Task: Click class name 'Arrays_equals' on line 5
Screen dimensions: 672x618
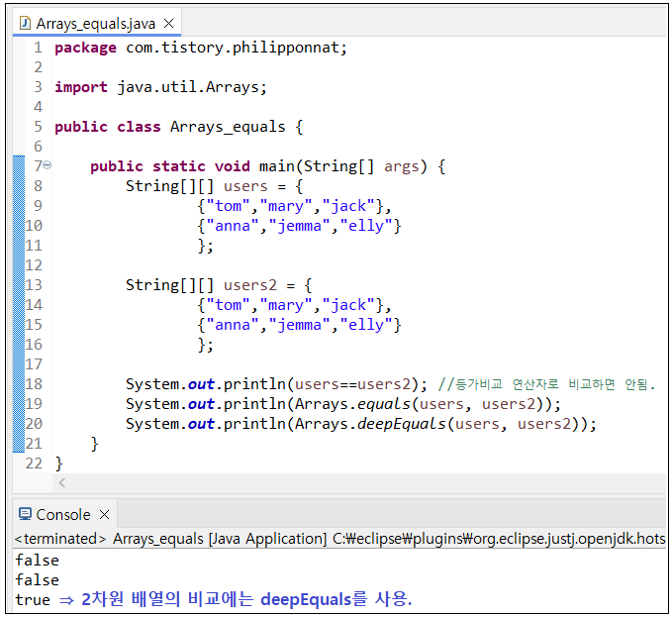Action: 228,127
